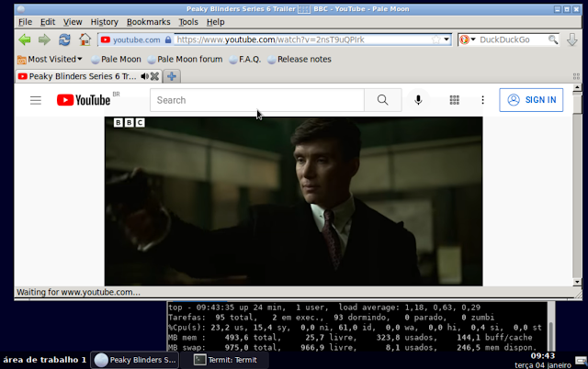
Task: Open the YouTube hamburger guide menu
Action: click(x=36, y=100)
